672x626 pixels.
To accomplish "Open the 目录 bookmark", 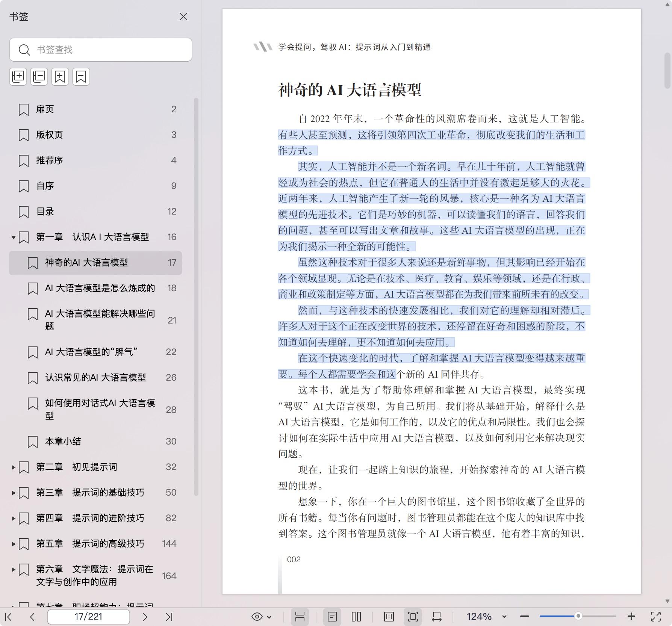I will coord(95,212).
